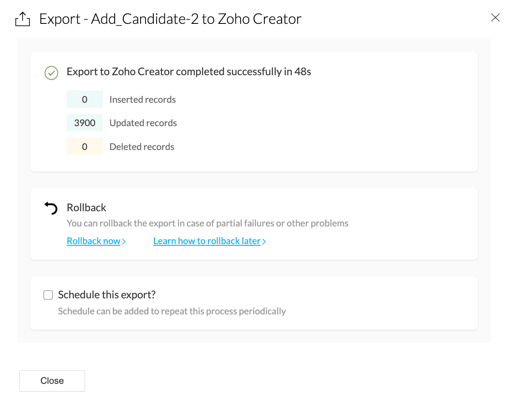Click the Export dialog title text
The height and width of the screenshot is (420, 509).
pos(170,19)
